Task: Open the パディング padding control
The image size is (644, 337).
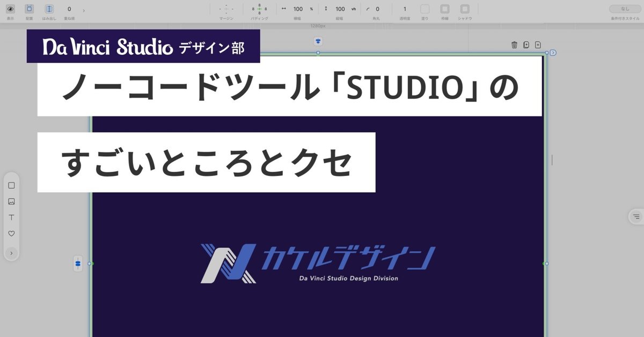Action: tap(260, 9)
